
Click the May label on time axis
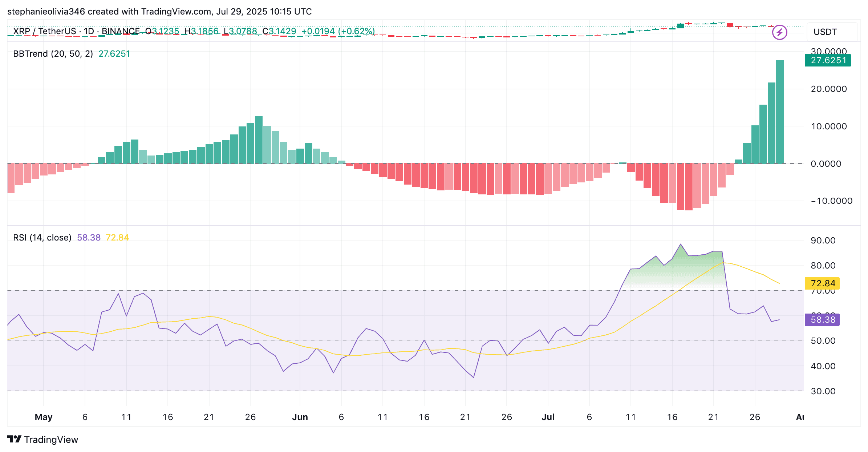[x=44, y=417]
